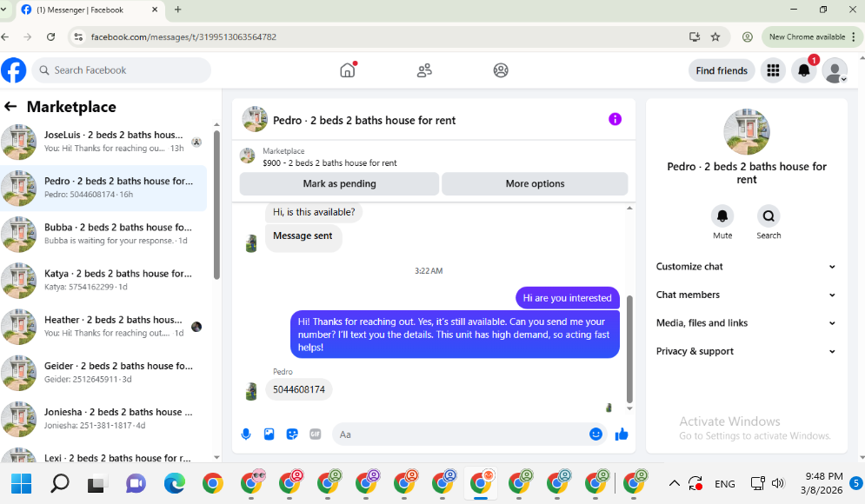Click the 'Message sent' bubble
This screenshot has height=504, width=865.
(x=303, y=238)
